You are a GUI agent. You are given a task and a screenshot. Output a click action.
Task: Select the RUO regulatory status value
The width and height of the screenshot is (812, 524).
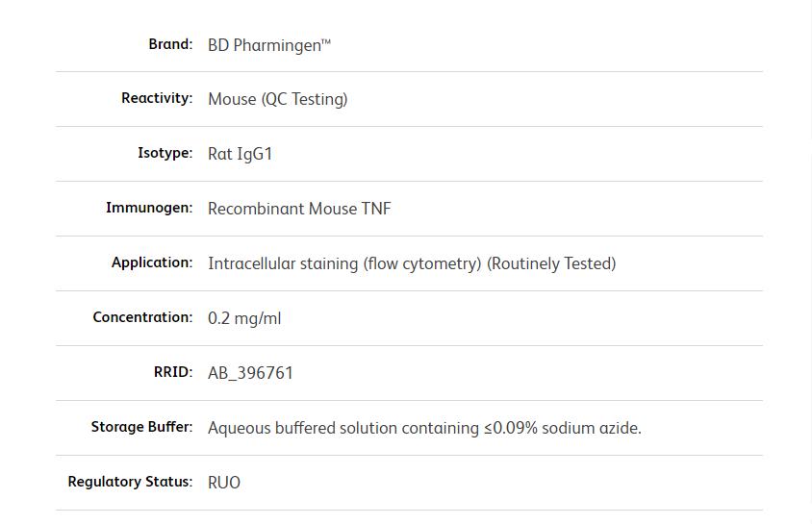[224, 483]
